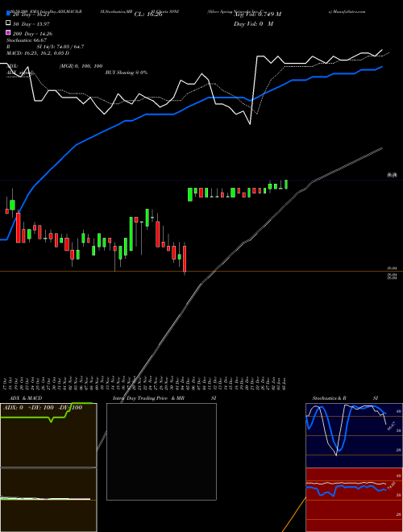Click the 'Intra Day Trading Price & MR' title
Image resolution: width=403 pixels, height=532 pixels.
pos(148,398)
